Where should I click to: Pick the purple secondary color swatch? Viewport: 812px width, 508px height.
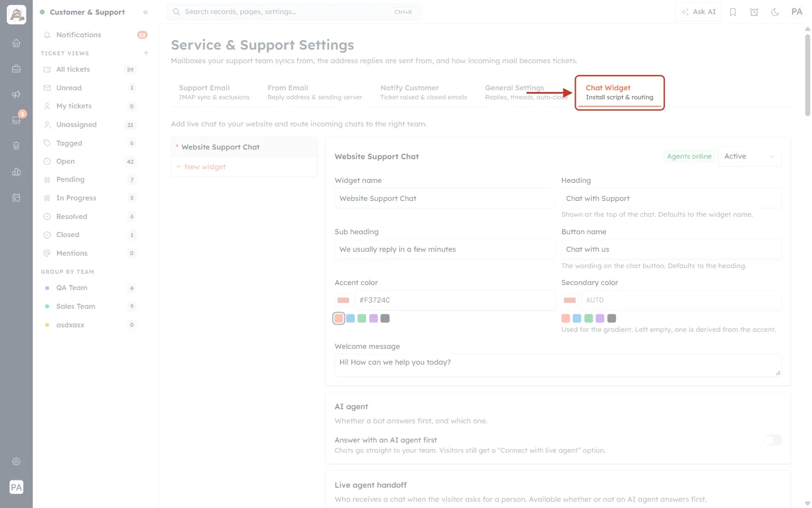click(x=600, y=318)
